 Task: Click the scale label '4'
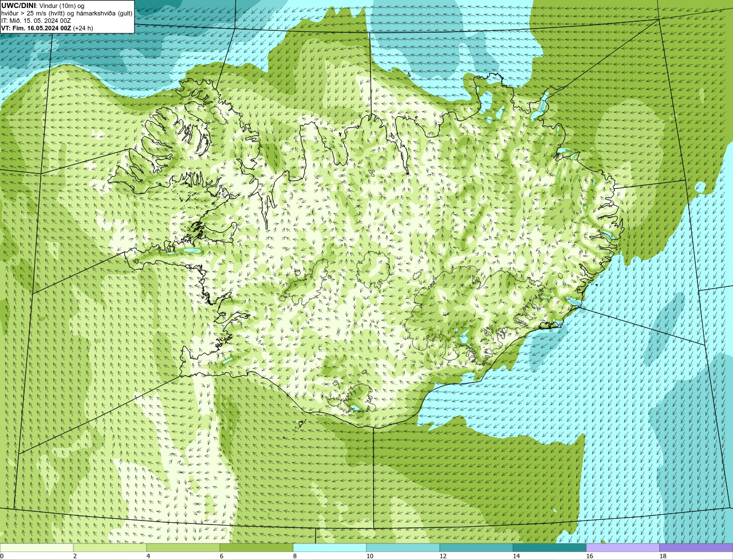148,556
